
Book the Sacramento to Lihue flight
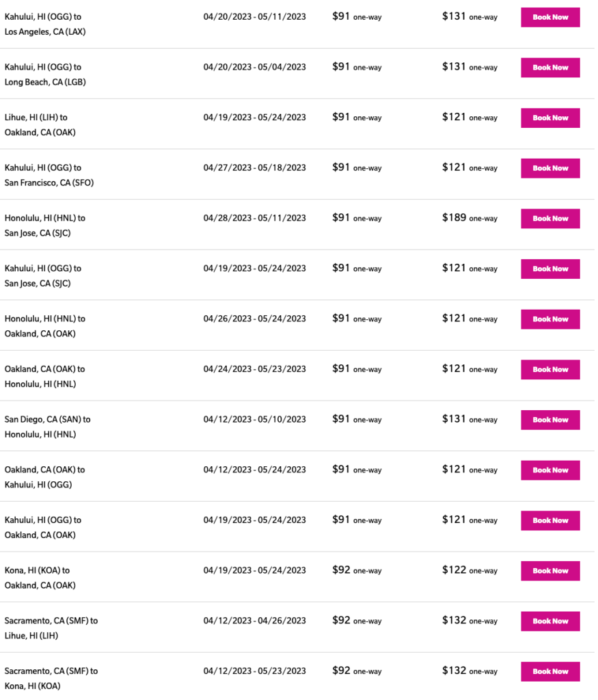pyautogui.click(x=550, y=621)
